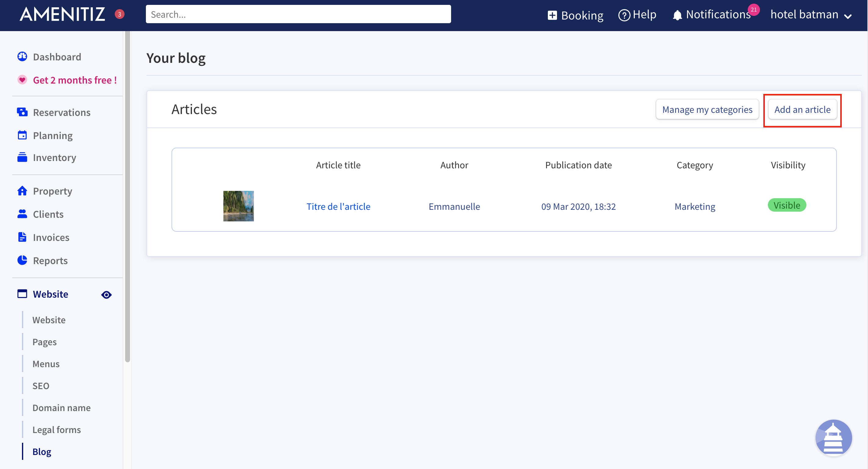
Task: Open the red badge next to logo
Action: pos(119,14)
